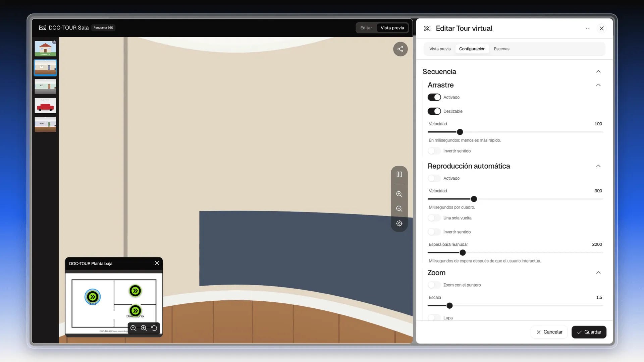This screenshot has width=644, height=362.
Task: Click the Dormitorio hotspot on the floor plan
Action: click(135, 311)
